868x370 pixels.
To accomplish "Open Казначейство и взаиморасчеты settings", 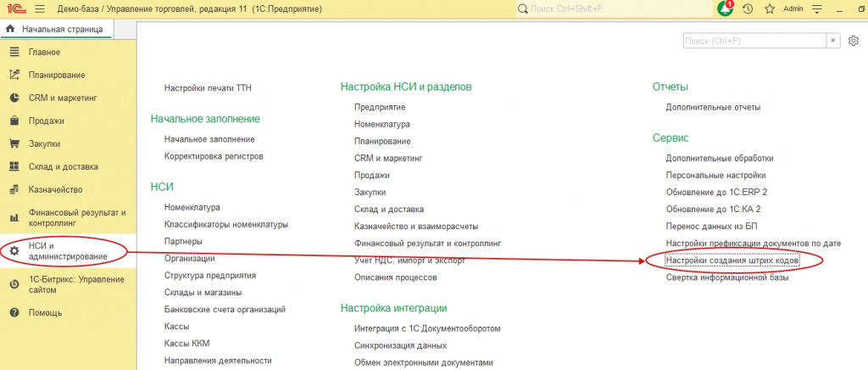I will click(x=416, y=227).
